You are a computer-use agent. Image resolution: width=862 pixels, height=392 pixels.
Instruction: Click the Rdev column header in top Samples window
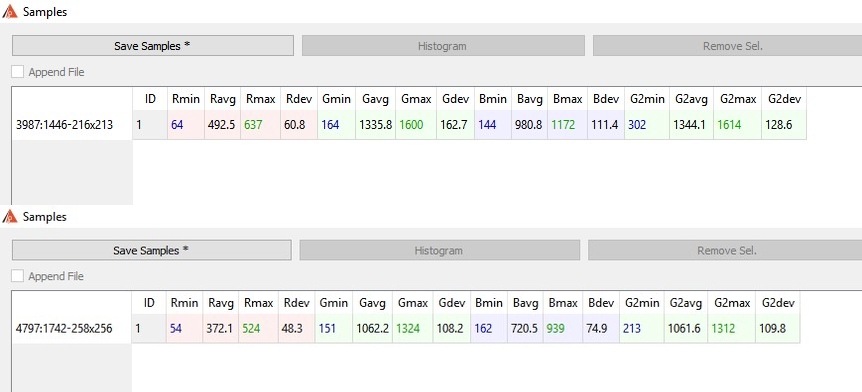pos(299,99)
